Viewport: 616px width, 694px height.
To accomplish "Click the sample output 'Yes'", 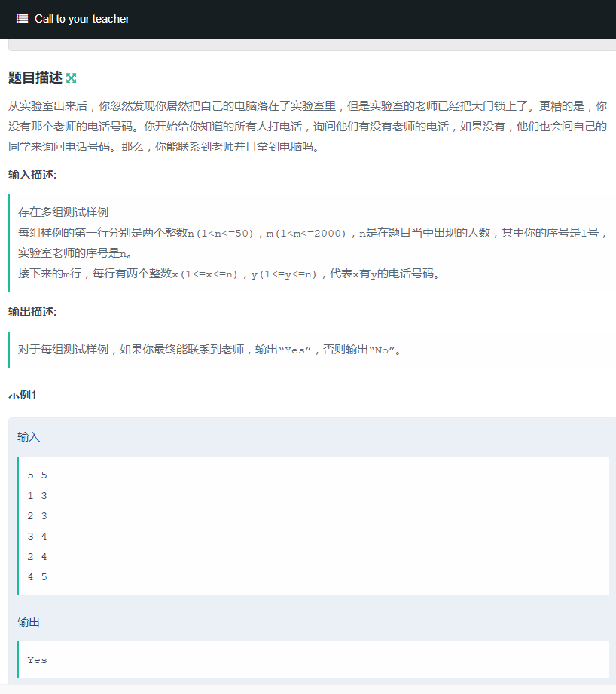I will (37, 660).
